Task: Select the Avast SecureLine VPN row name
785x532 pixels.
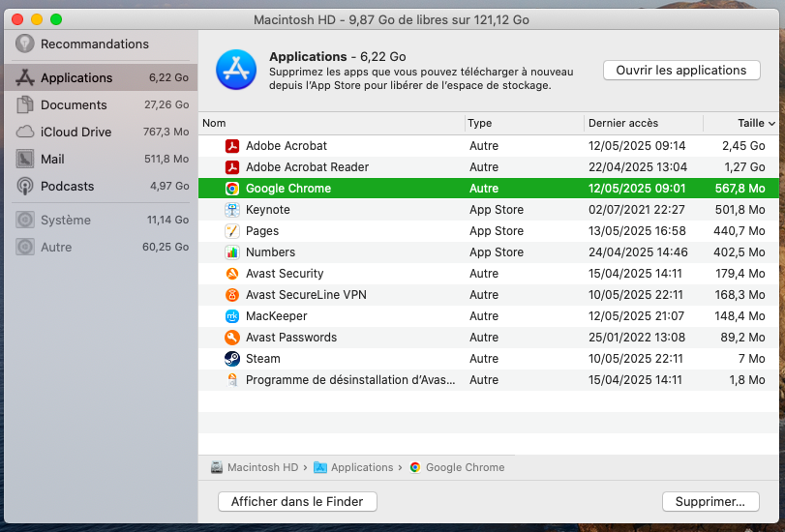Action: (307, 295)
